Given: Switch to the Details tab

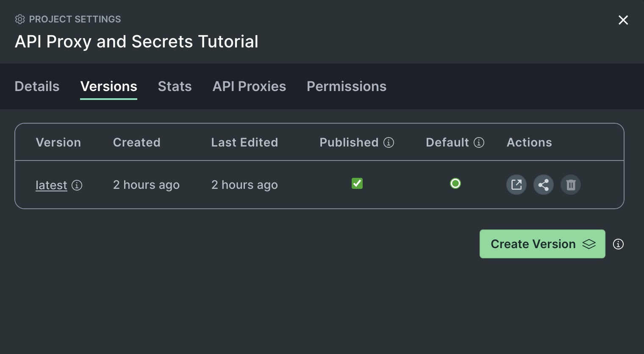Looking at the screenshot, I should coord(37,86).
